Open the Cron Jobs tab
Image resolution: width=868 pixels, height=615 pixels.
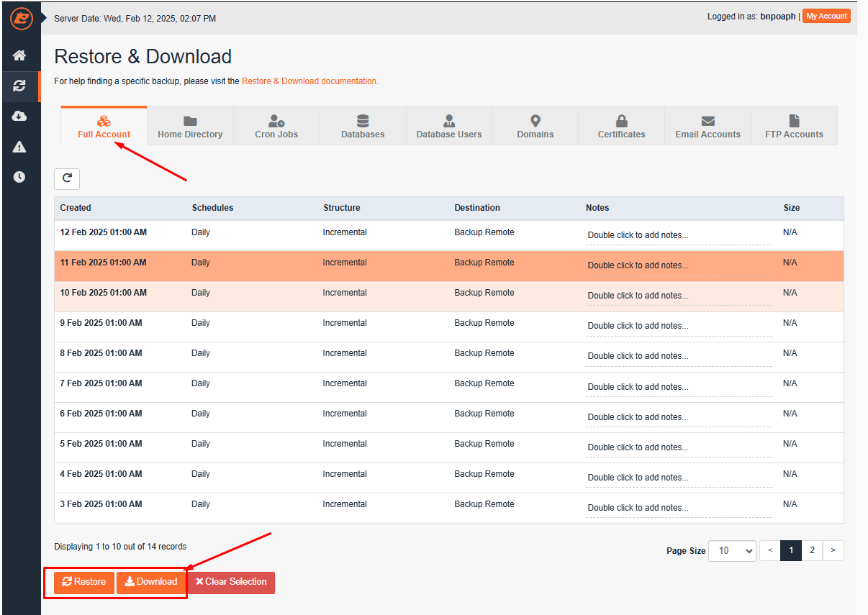pyautogui.click(x=276, y=127)
